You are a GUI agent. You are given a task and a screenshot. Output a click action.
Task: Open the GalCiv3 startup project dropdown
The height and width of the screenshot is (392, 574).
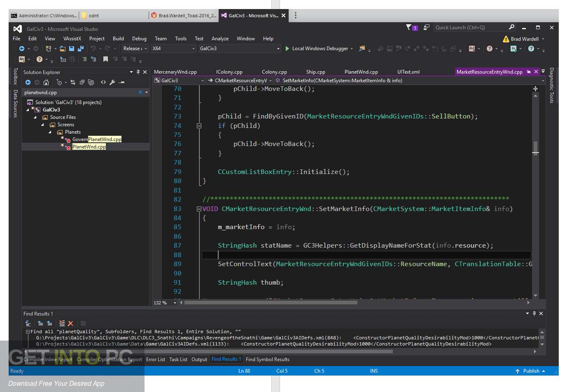240,49
